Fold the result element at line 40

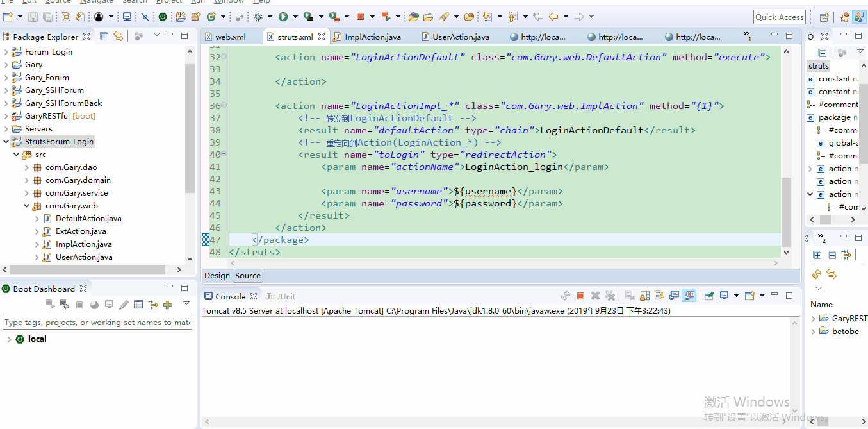[x=224, y=155]
